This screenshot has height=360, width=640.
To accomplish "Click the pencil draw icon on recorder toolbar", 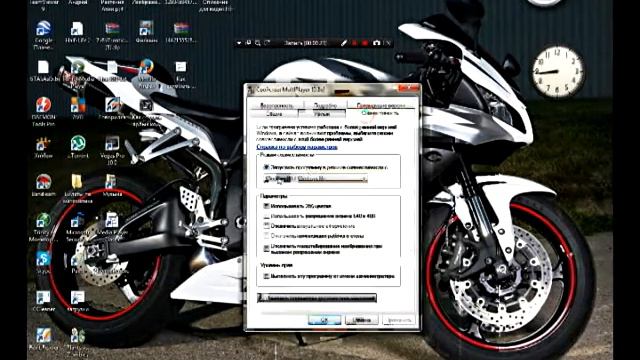I will [x=344, y=43].
